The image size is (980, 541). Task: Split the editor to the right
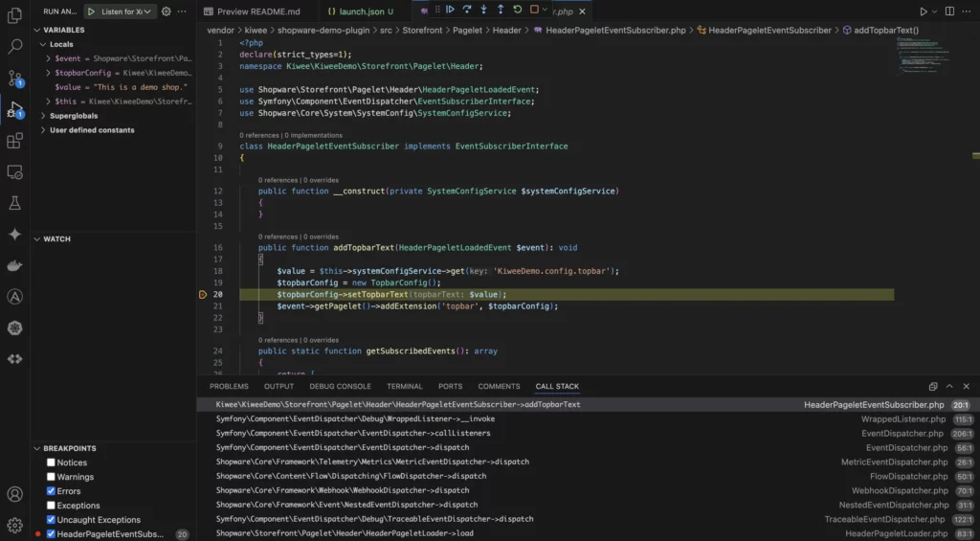click(x=950, y=11)
